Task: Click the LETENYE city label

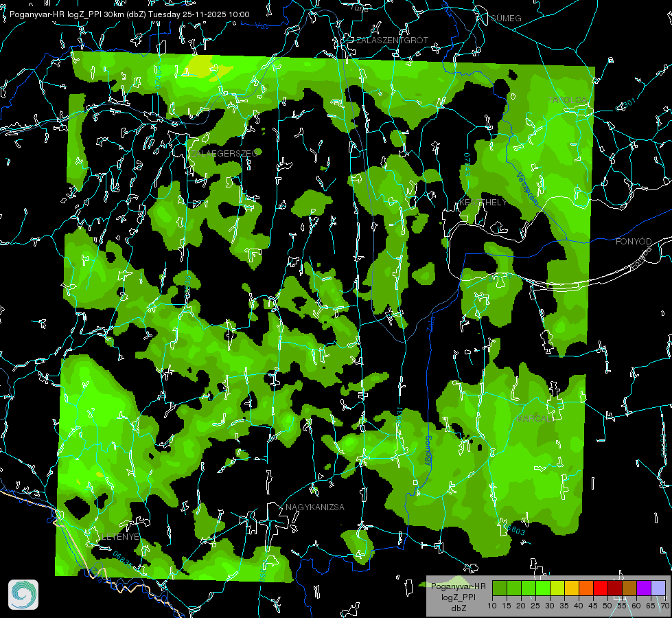Action: coord(121,537)
